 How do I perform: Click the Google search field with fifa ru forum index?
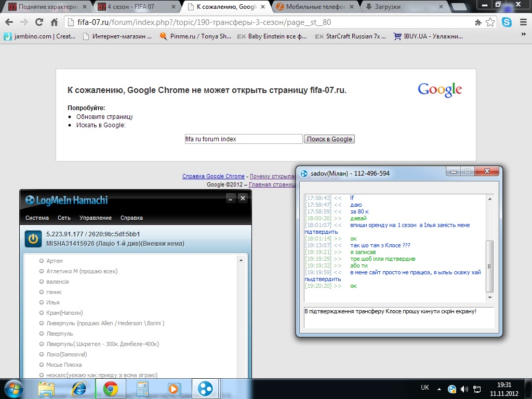(x=244, y=139)
